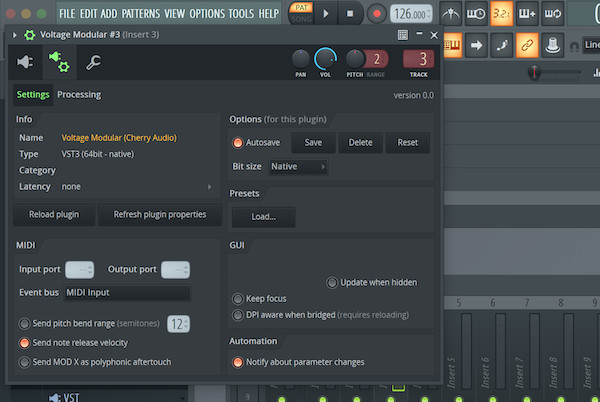The width and height of the screenshot is (600, 402).
Task: Toggle Notify about parameter changes
Action: point(298,362)
